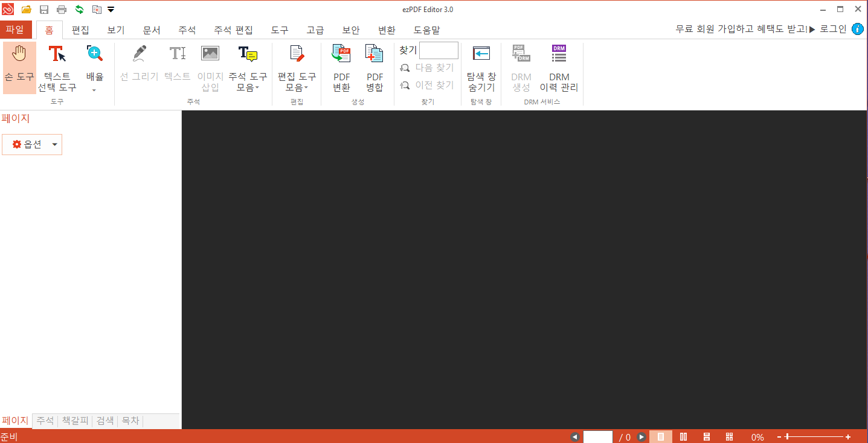
Task: Switch to the 주석 편집 ribbon tab
Action: click(233, 30)
